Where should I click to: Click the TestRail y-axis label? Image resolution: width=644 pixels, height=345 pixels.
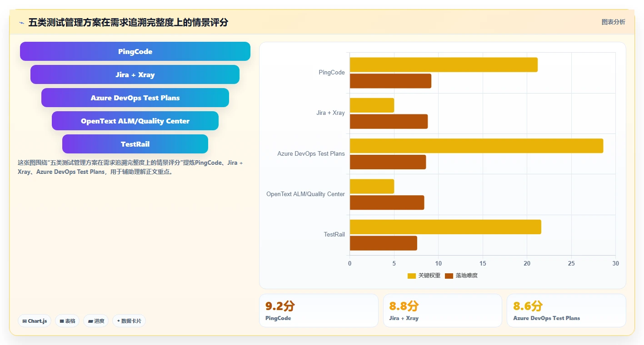click(x=334, y=235)
